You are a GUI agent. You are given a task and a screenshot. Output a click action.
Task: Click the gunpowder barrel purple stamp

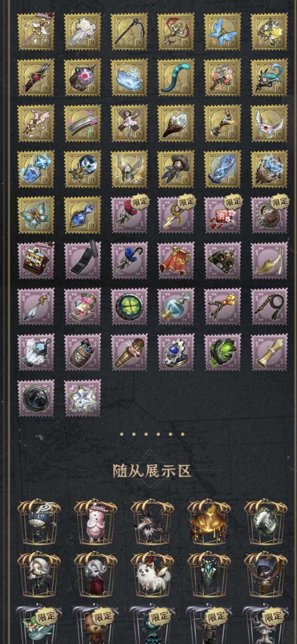point(82,352)
